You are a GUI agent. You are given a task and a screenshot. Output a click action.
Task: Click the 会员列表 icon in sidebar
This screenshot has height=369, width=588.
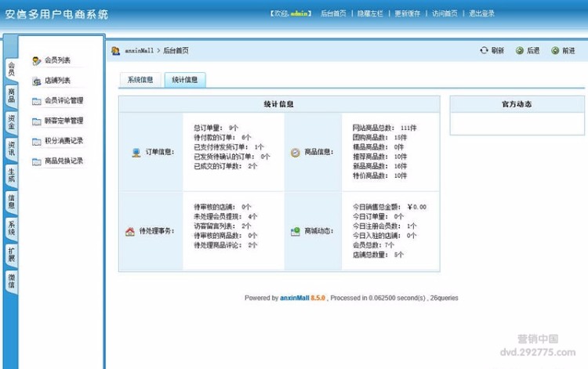point(36,60)
